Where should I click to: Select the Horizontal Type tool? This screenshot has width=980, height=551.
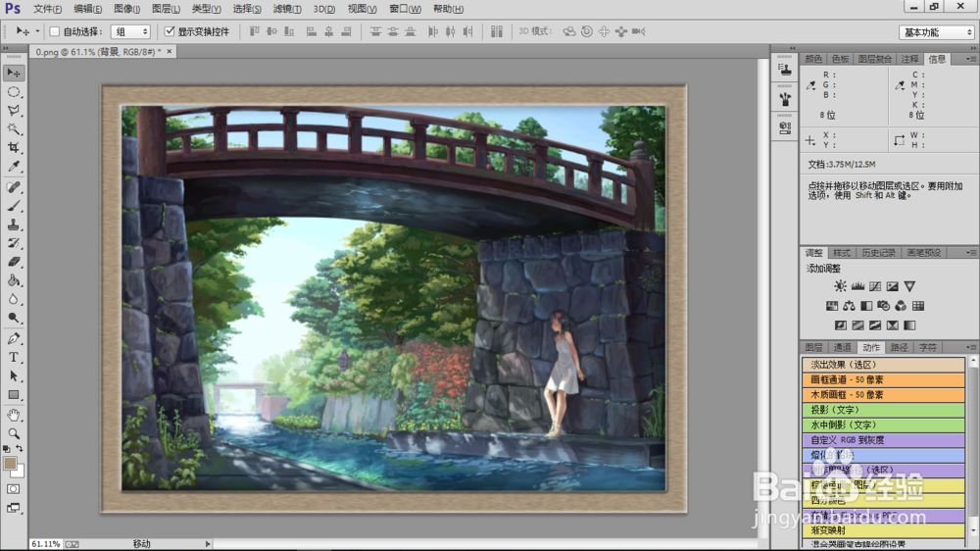(x=13, y=358)
